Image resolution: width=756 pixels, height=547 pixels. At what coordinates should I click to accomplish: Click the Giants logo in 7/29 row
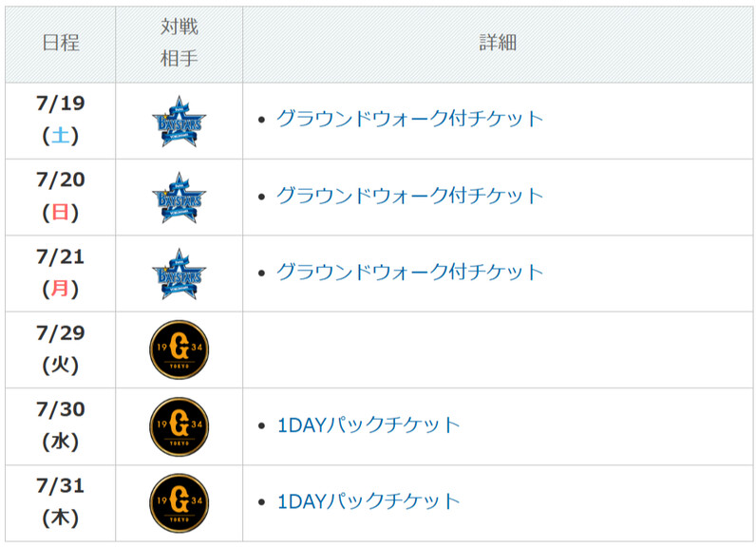[x=179, y=349]
